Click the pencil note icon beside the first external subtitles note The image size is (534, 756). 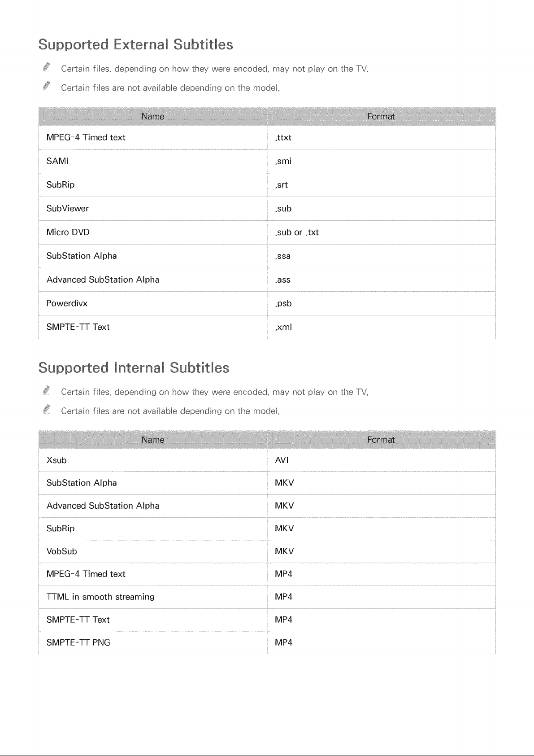(47, 67)
